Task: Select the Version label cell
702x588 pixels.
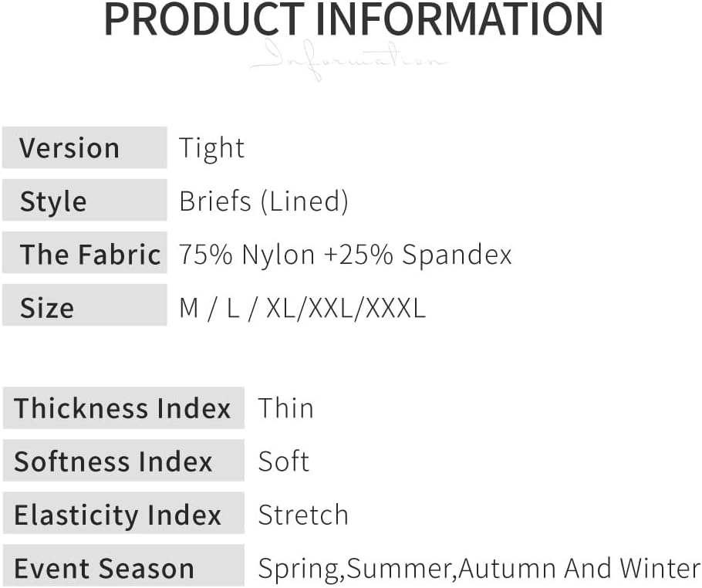Action: 84,147
